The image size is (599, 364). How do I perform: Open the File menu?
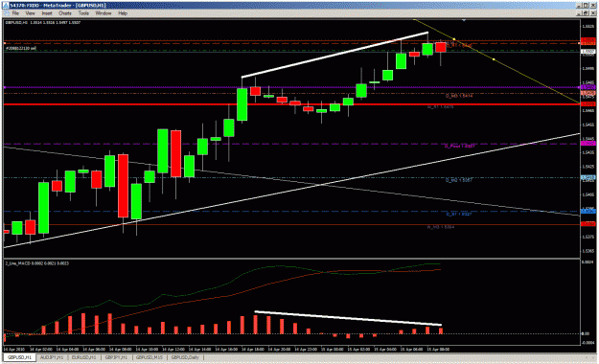coord(15,13)
